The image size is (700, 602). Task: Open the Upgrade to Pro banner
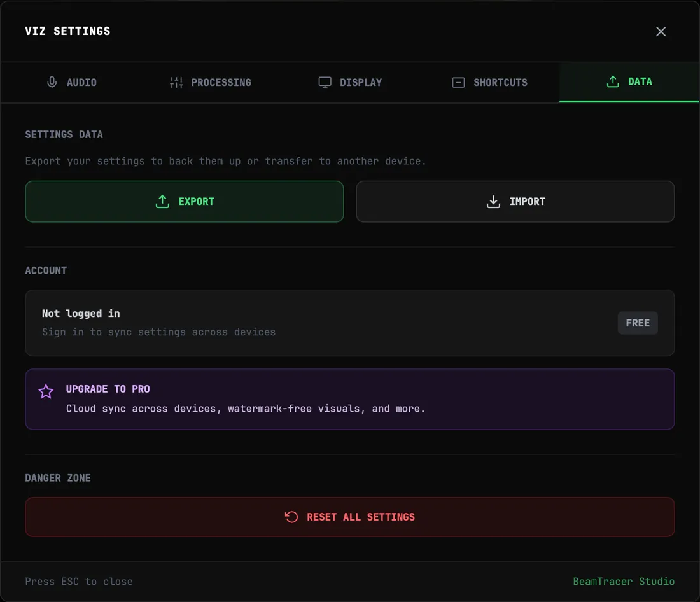pyautogui.click(x=350, y=399)
